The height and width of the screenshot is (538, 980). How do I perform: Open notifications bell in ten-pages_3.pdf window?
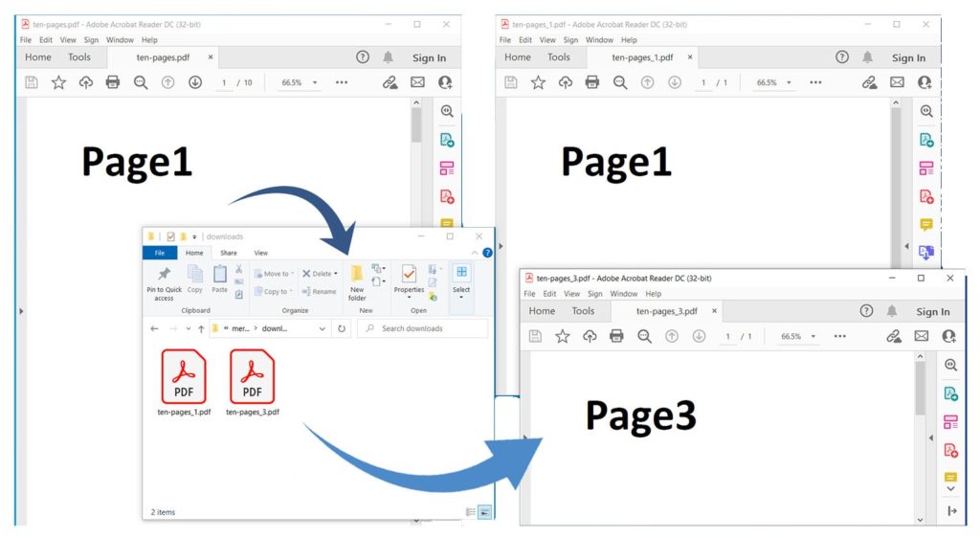[892, 311]
